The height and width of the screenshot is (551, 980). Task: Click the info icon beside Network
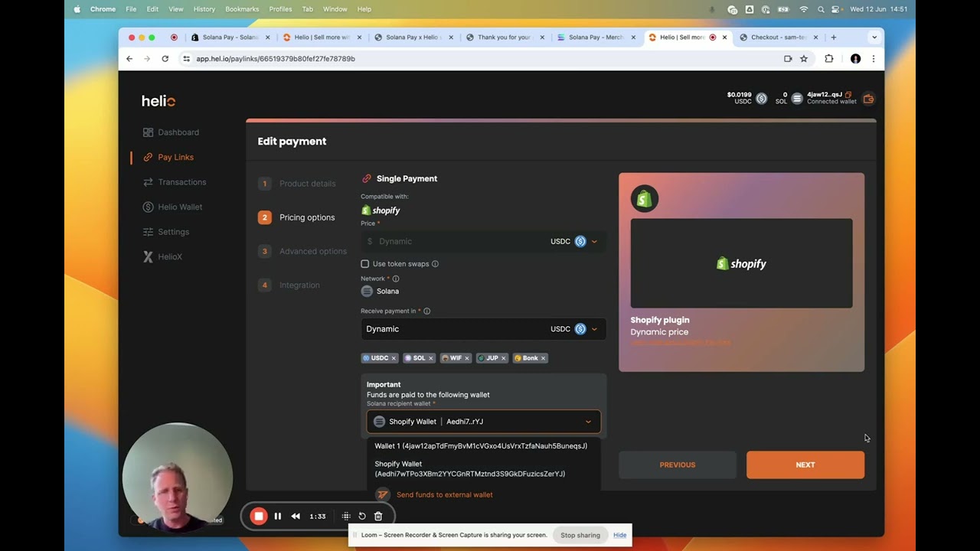[x=396, y=279]
